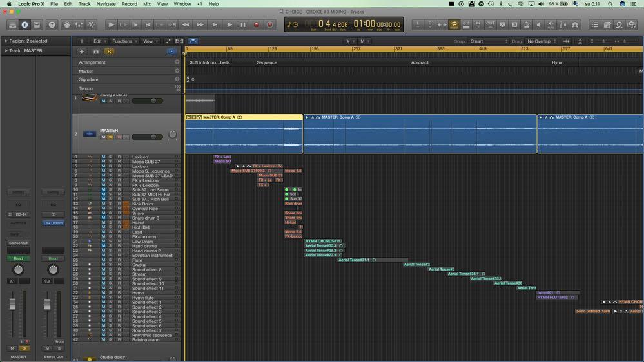Toggle the yellow Cycle mode button

coord(454,24)
